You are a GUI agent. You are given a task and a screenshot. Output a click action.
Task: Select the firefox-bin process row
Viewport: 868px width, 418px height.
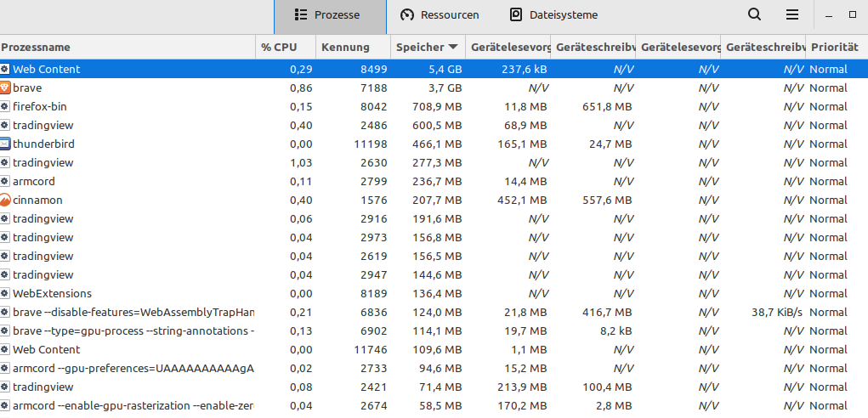(x=434, y=107)
